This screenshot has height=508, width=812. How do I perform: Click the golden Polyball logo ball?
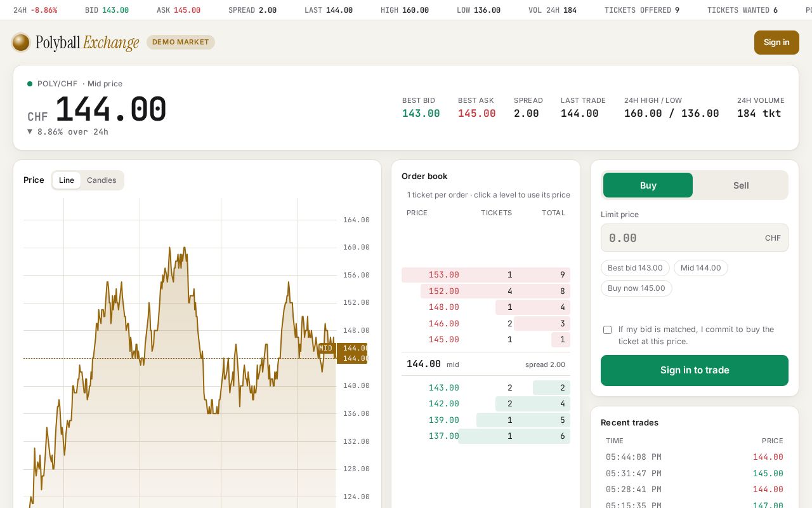coord(21,43)
